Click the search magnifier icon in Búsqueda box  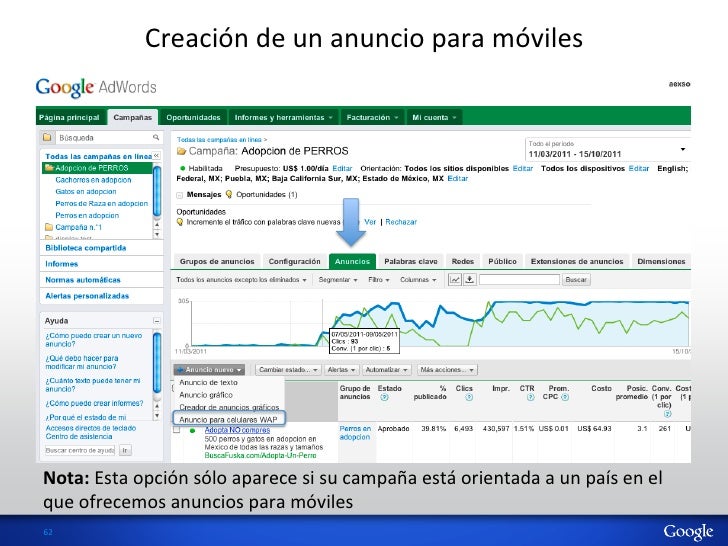[156, 137]
